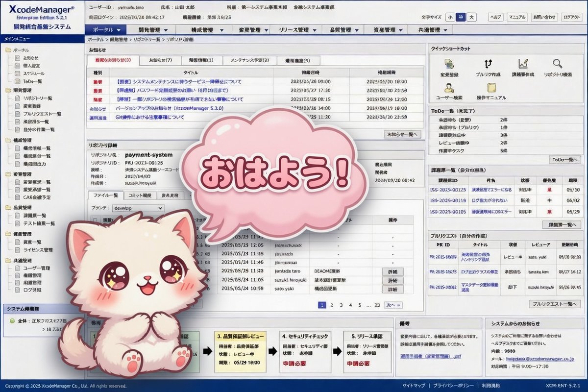
Task: Expand the 資産管理 top navigation menu
Action: point(386,30)
